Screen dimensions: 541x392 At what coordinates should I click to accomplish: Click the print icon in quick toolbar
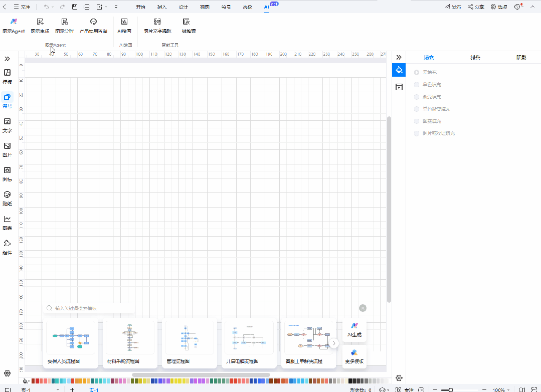(87, 7)
